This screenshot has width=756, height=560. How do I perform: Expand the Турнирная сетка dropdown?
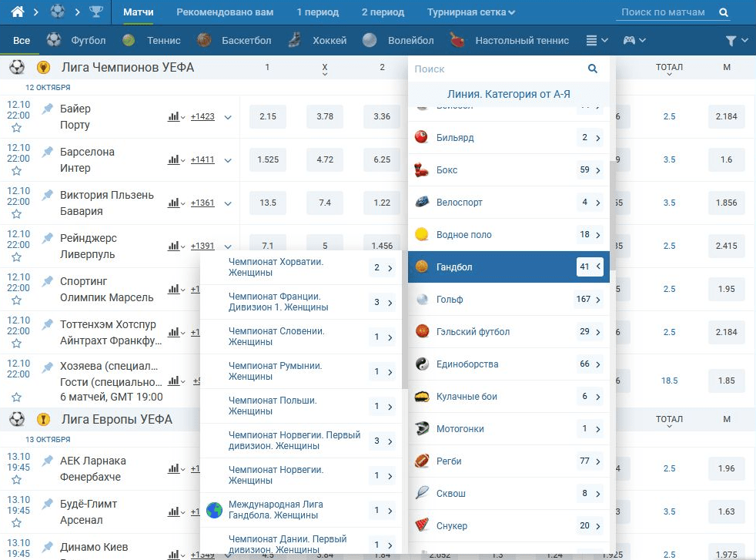[x=471, y=12]
